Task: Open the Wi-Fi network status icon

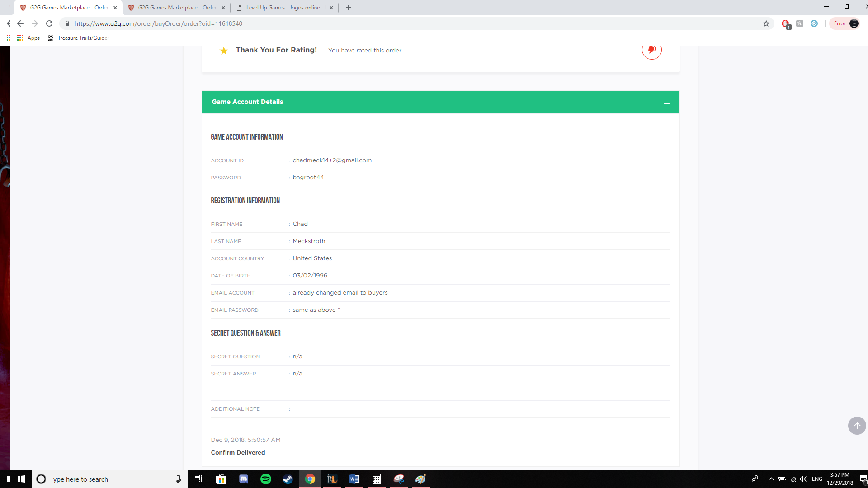Action: [793, 479]
